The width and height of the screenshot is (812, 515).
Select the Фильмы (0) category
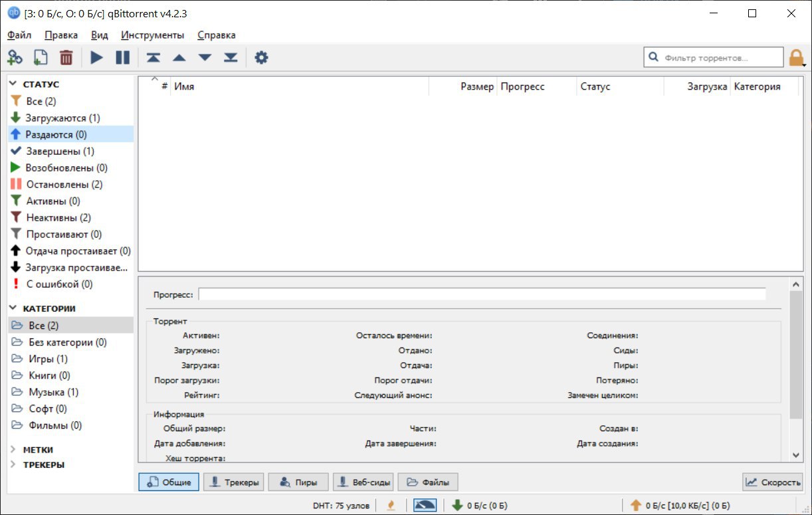pyautogui.click(x=70, y=425)
